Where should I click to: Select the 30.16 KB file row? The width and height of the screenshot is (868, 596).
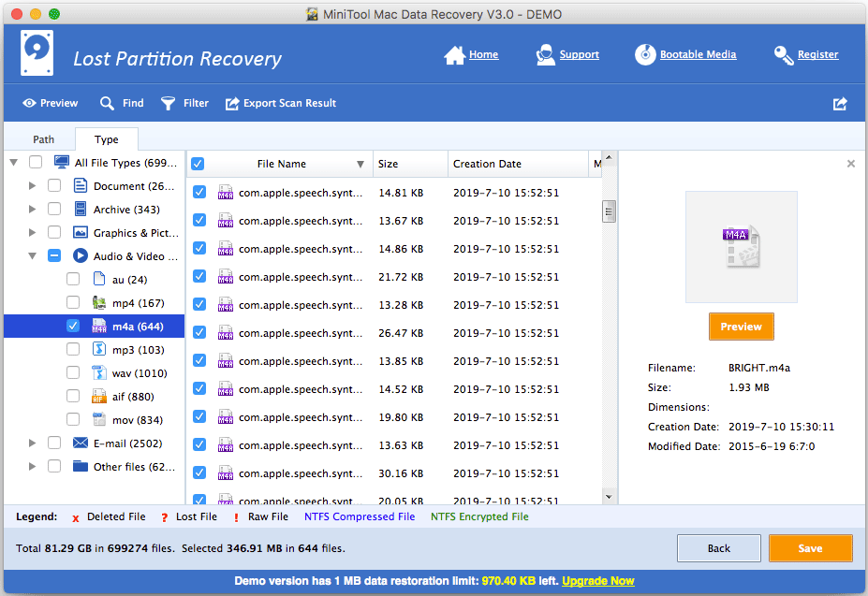tap(394, 473)
